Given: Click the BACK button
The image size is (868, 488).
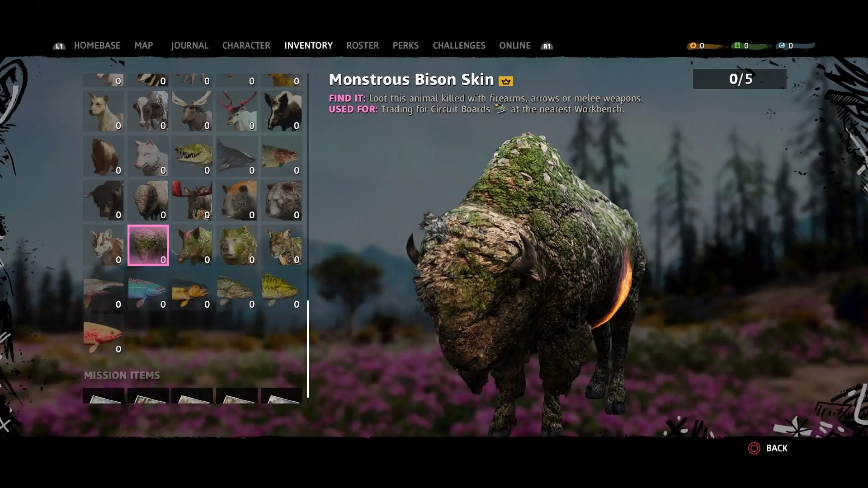Looking at the screenshot, I should [768, 448].
